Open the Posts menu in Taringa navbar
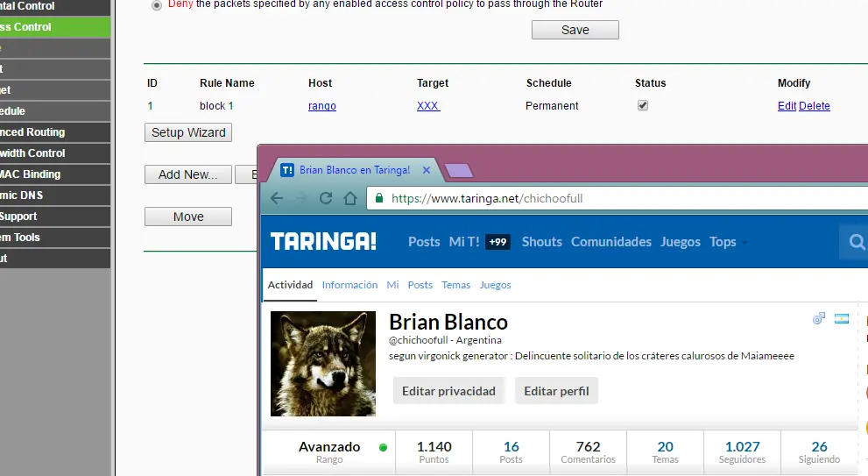Image resolution: width=868 pixels, height=476 pixels. point(424,242)
